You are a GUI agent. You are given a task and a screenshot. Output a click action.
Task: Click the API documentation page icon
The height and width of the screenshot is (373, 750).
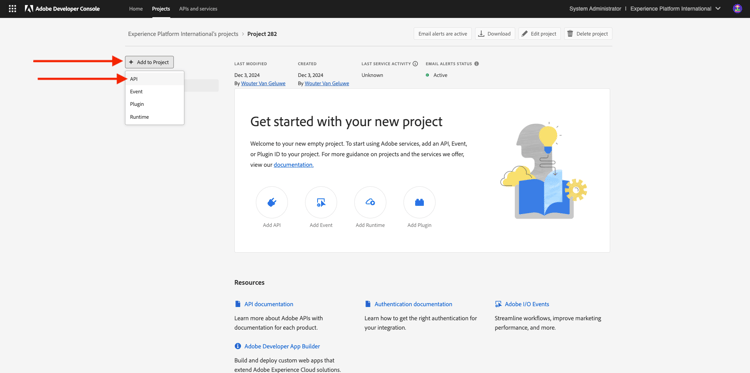(x=238, y=304)
